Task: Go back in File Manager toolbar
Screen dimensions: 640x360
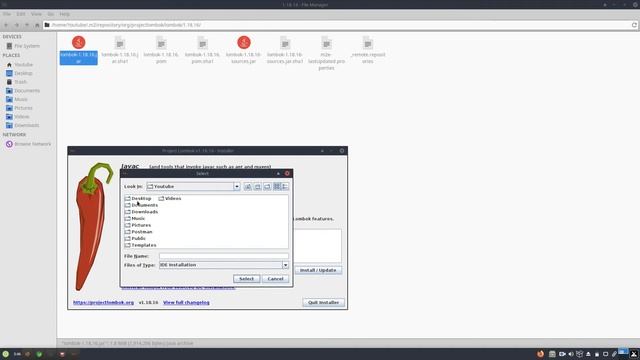Action: coord(6,25)
